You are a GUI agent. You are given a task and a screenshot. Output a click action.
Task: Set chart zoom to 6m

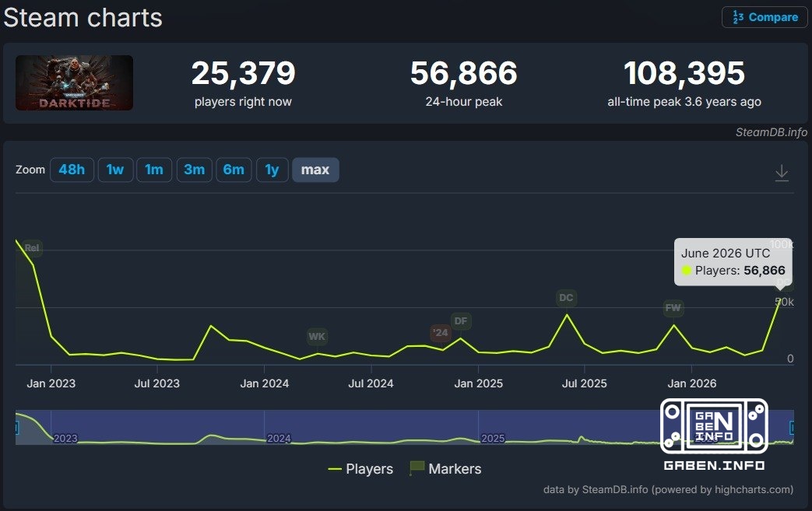(x=234, y=170)
